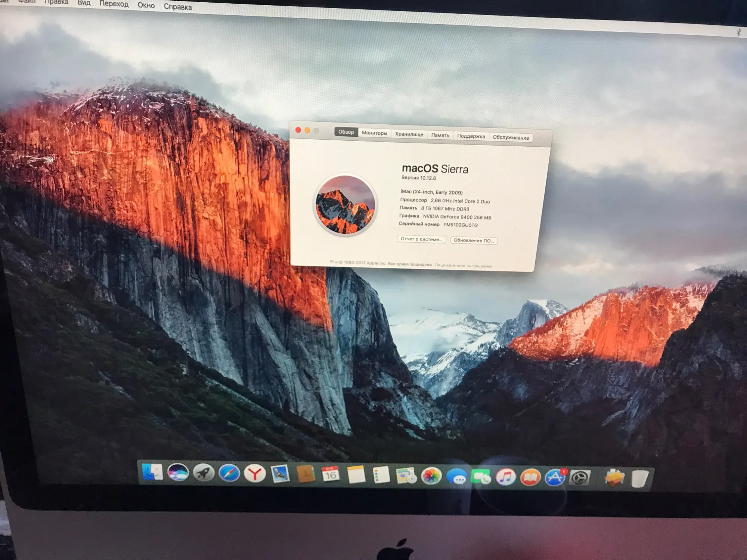Open the Trash in Dock
The width and height of the screenshot is (747, 560).
pyautogui.click(x=640, y=479)
